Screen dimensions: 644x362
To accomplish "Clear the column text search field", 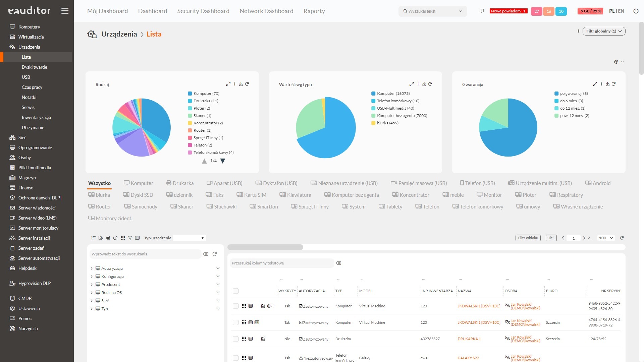I will click(x=338, y=263).
